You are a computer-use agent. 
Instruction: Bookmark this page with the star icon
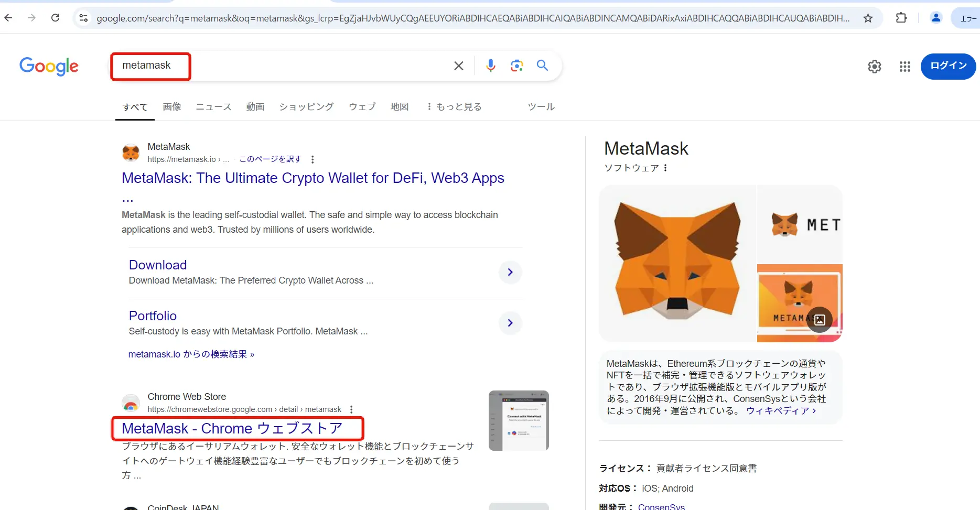868,18
